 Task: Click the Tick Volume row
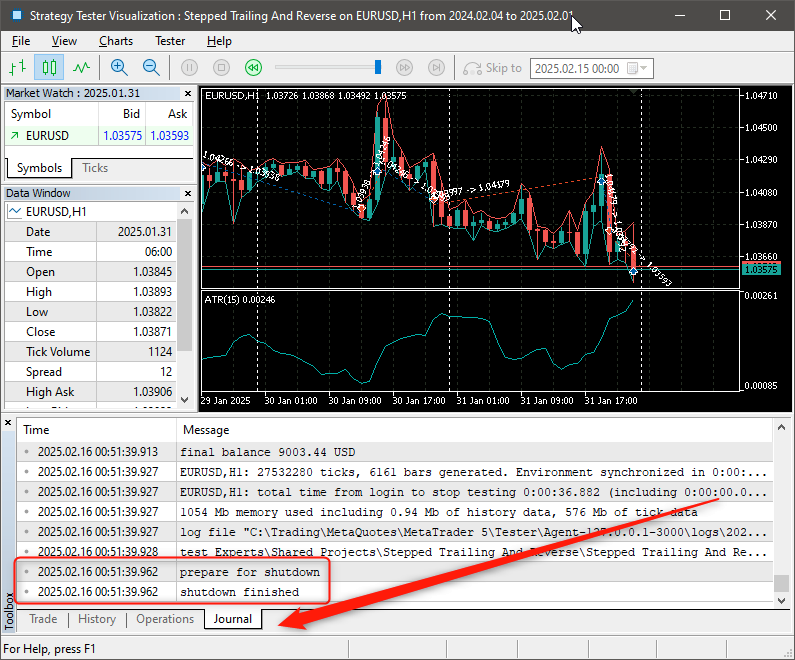(x=90, y=352)
